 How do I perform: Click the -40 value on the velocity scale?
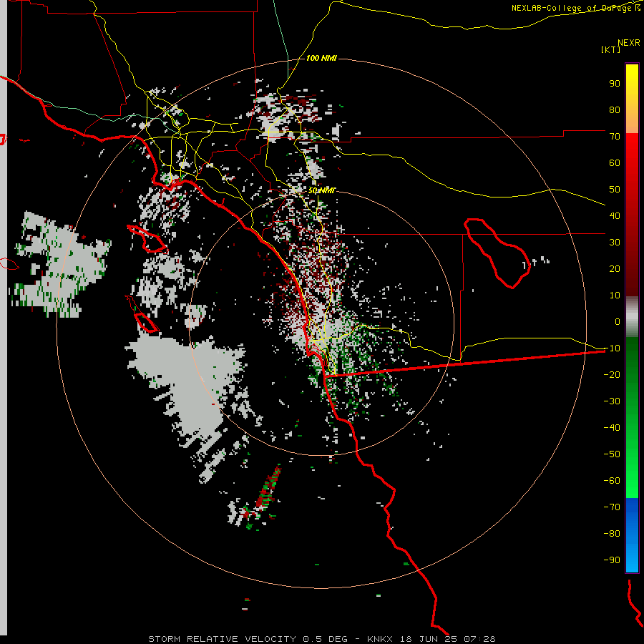(x=612, y=428)
